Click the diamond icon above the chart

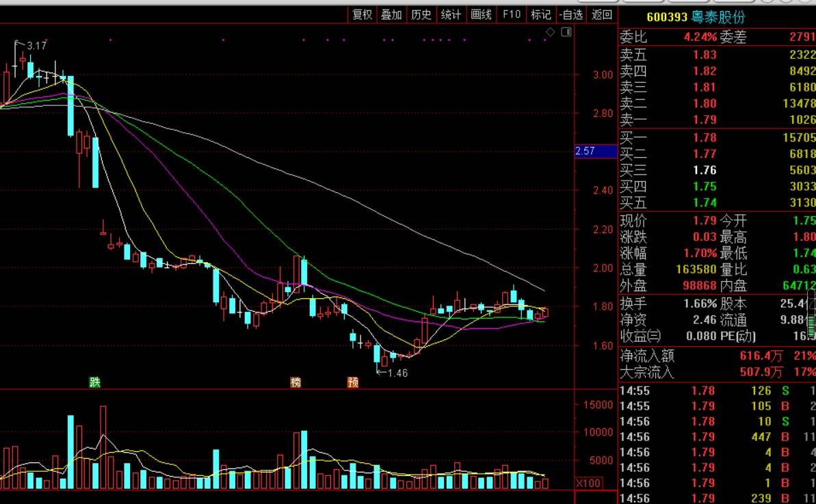click(x=550, y=32)
